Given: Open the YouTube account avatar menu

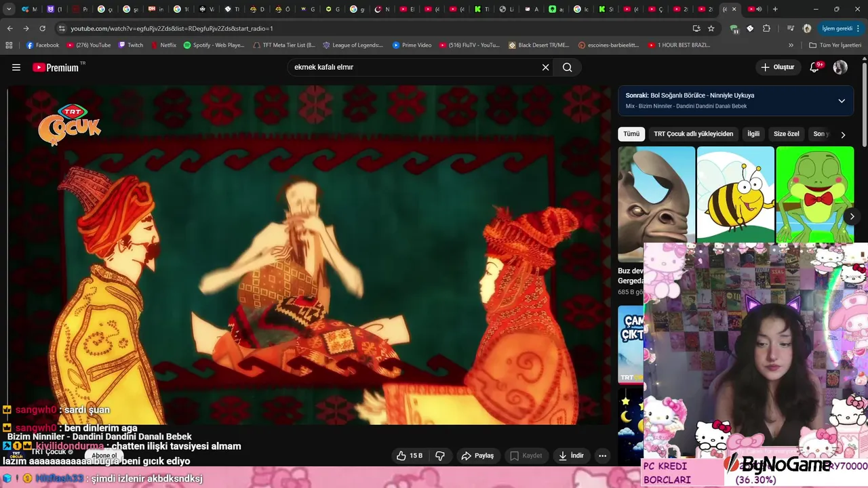Looking at the screenshot, I should click(x=840, y=67).
